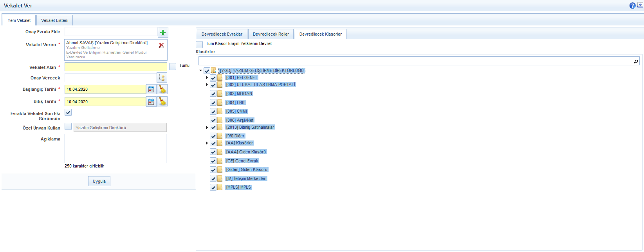Expand the [2013] Bitmiş Satınalmalar folder

(207, 128)
